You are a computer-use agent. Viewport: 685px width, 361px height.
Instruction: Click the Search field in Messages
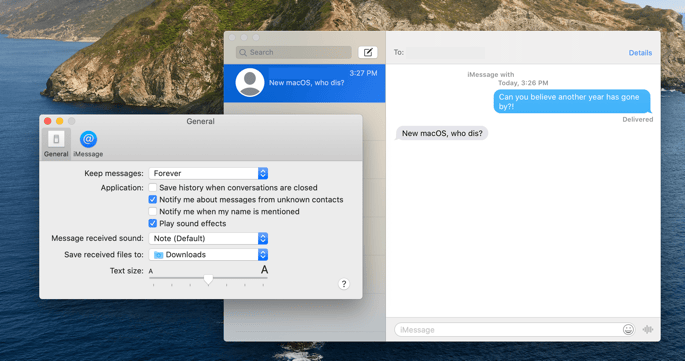pos(294,52)
